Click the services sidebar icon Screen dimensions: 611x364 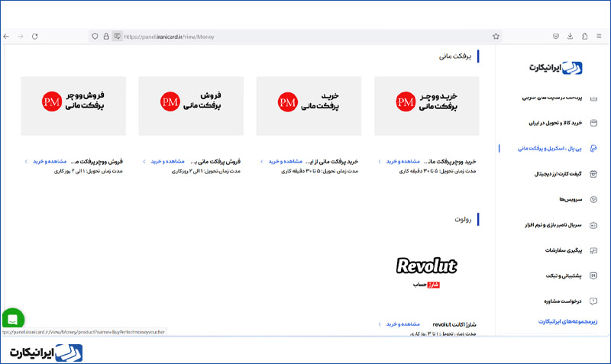593,199
